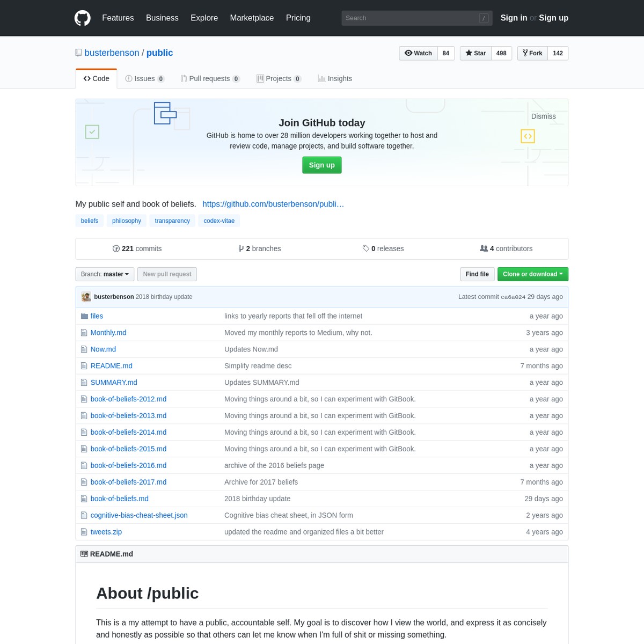Screen dimensions: 644x644
Task: Click the Find file button
Action: [x=477, y=274]
